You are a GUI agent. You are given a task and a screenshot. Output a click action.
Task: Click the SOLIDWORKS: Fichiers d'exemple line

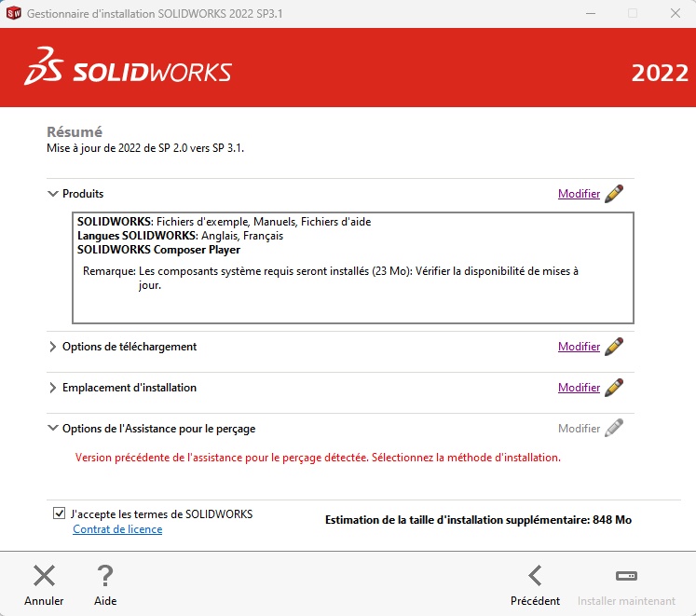[225, 222]
